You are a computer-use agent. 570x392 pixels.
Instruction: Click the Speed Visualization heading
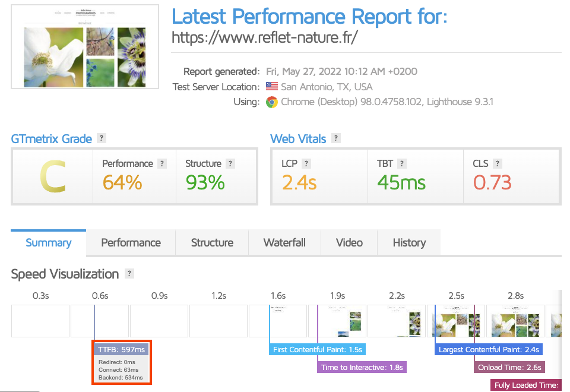pos(65,274)
